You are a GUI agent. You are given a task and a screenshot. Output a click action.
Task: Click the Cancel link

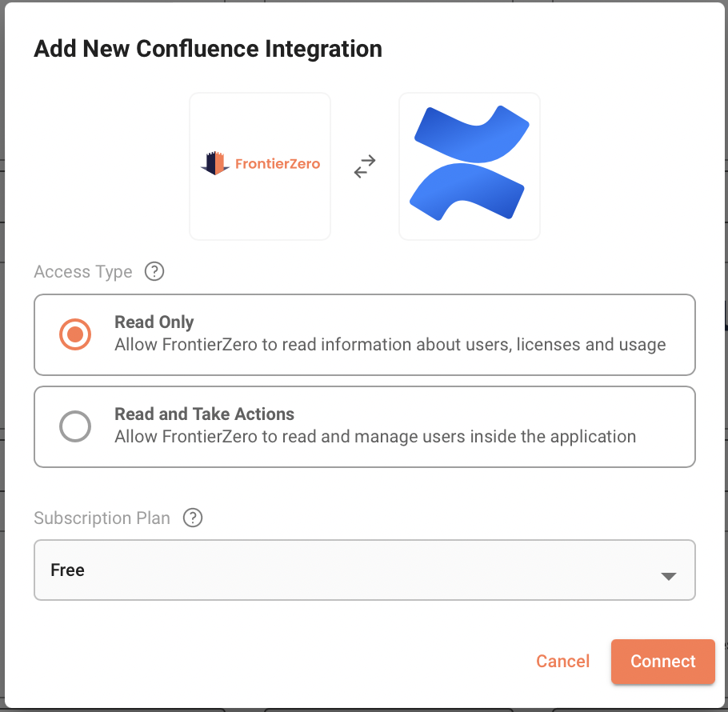[x=562, y=662]
